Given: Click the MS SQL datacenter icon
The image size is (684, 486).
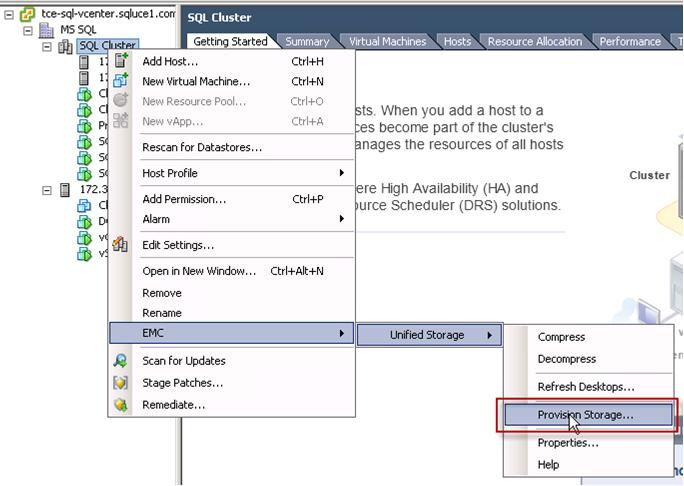Looking at the screenshot, I should pyautogui.click(x=46, y=30).
